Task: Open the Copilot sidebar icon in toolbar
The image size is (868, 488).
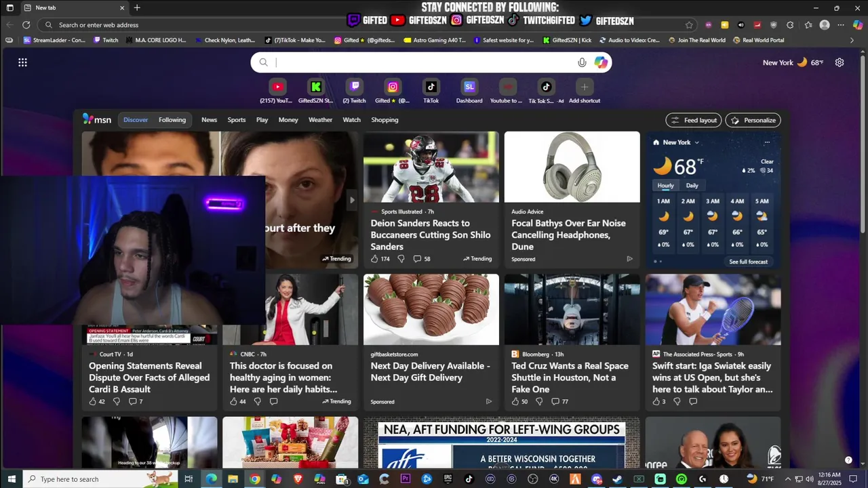Action: [x=856, y=24]
